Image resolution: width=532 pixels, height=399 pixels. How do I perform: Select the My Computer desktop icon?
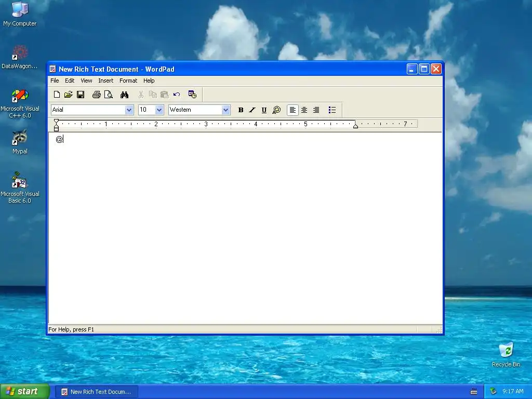(x=20, y=14)
